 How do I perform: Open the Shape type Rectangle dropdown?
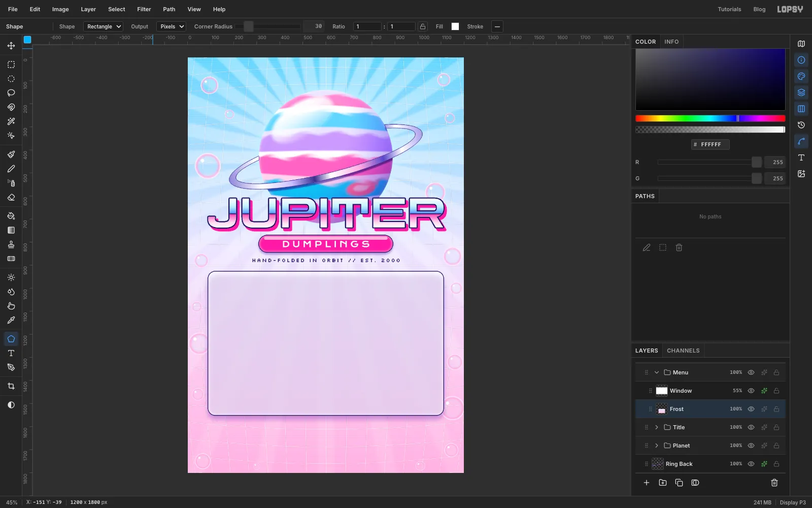click(104, 26)
